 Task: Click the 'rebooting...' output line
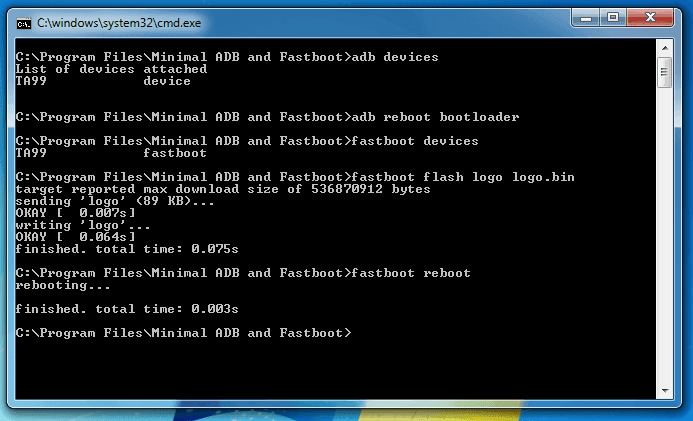click(x=63, y=285)
